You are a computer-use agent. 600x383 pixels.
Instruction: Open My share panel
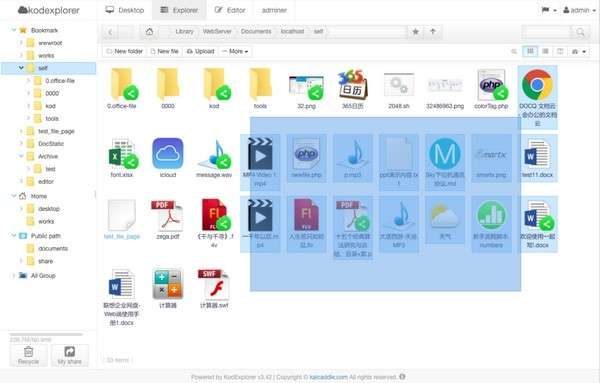click(x=70, y=355)
